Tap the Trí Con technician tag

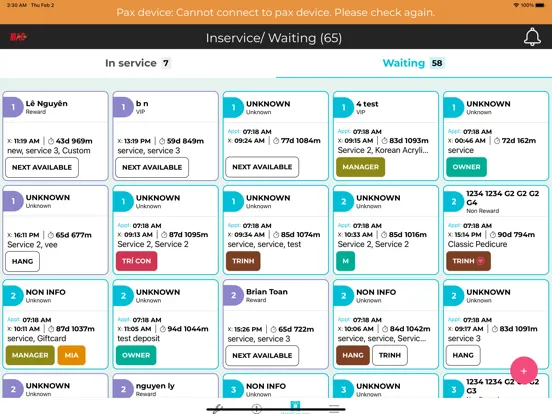coord(137,261)
